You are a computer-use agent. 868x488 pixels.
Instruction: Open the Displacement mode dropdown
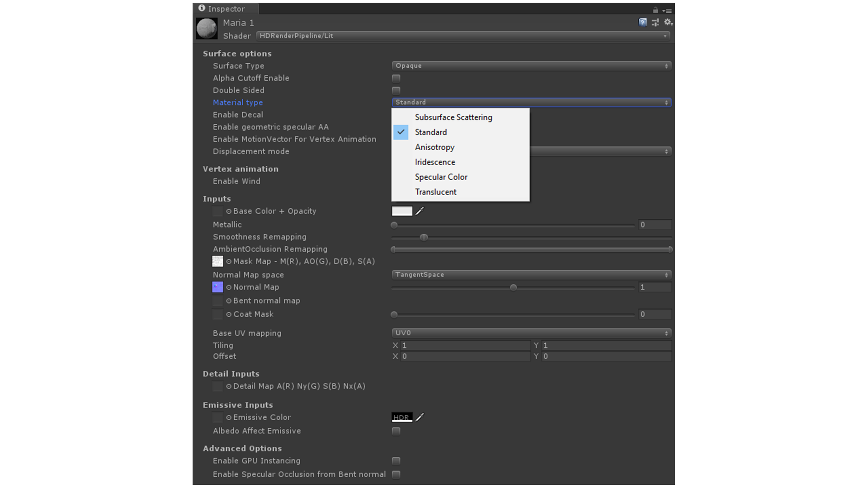pos(600,151)
